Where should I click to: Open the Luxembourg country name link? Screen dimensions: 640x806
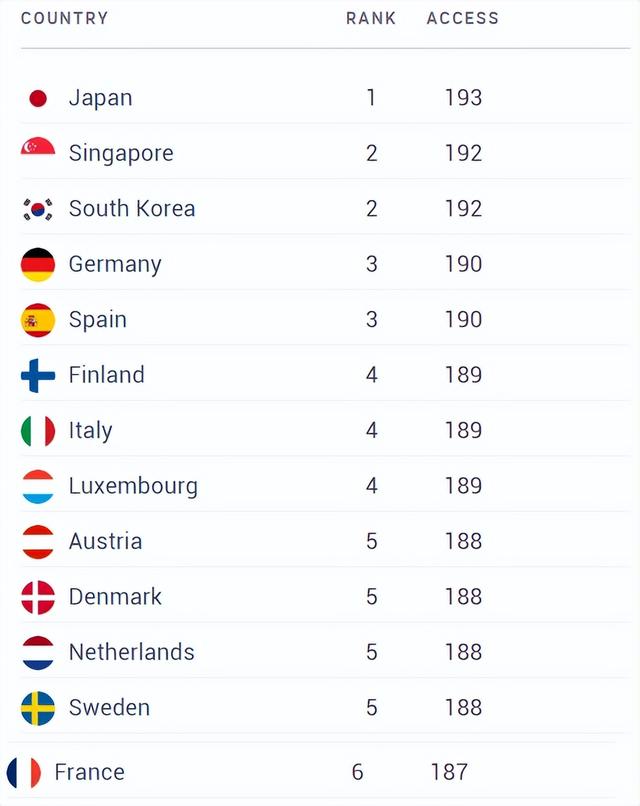pos(133,486)
